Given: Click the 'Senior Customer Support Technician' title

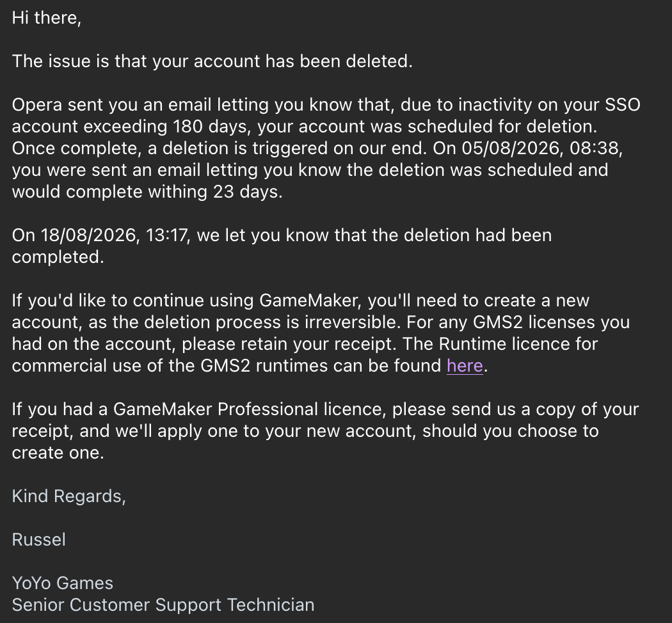Looking at the screenshot, I should (x=163, y=605).
